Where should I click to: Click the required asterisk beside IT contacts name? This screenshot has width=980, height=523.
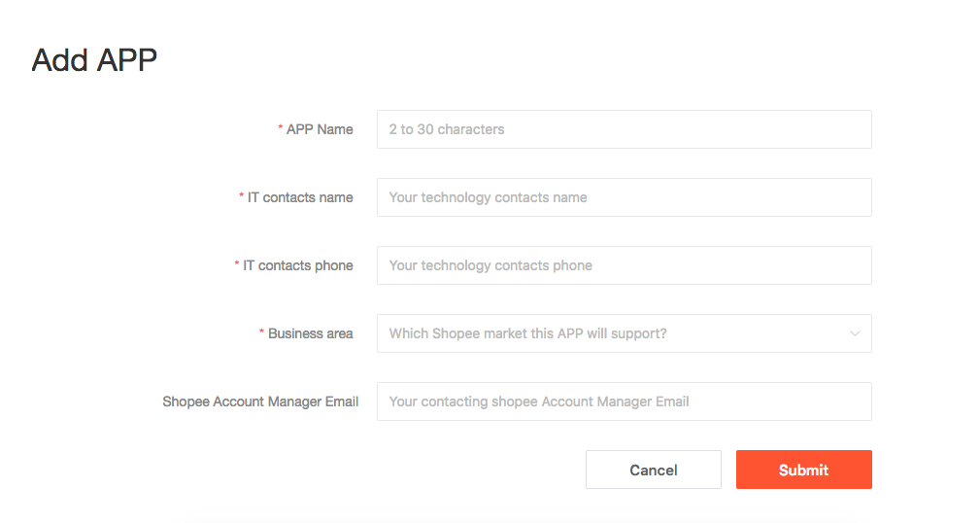point(241,196)
